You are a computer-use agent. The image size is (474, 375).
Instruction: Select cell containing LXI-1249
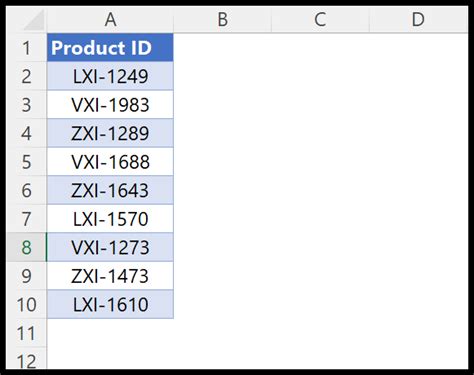point(110,76)
